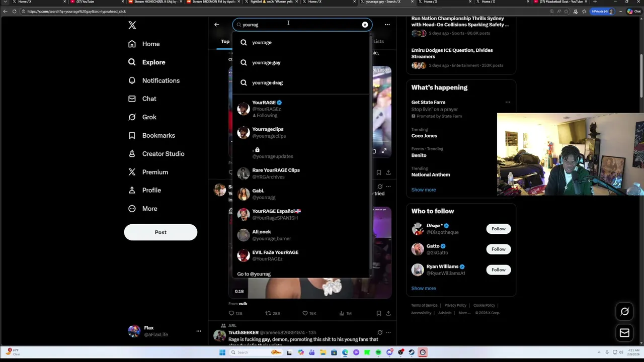Screen dimensions: 644x362
Task: Open Gabi. @yourragg profile result
Action: coord(301,194)
